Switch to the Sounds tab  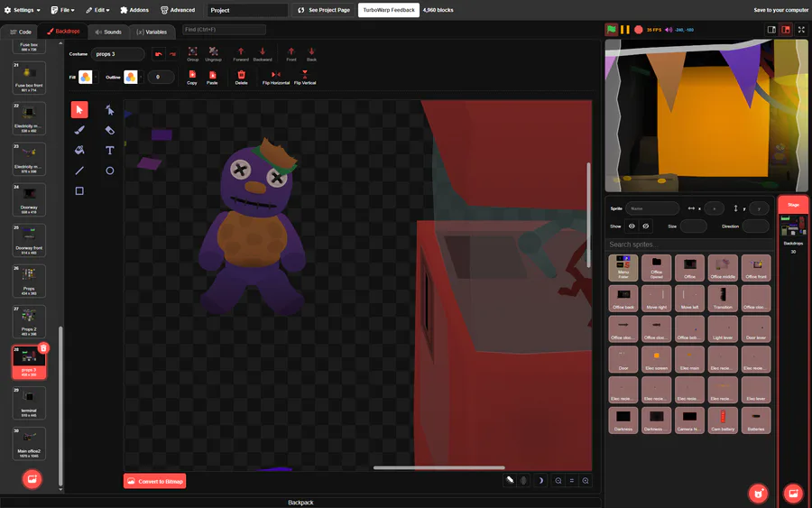coord(108,32)
